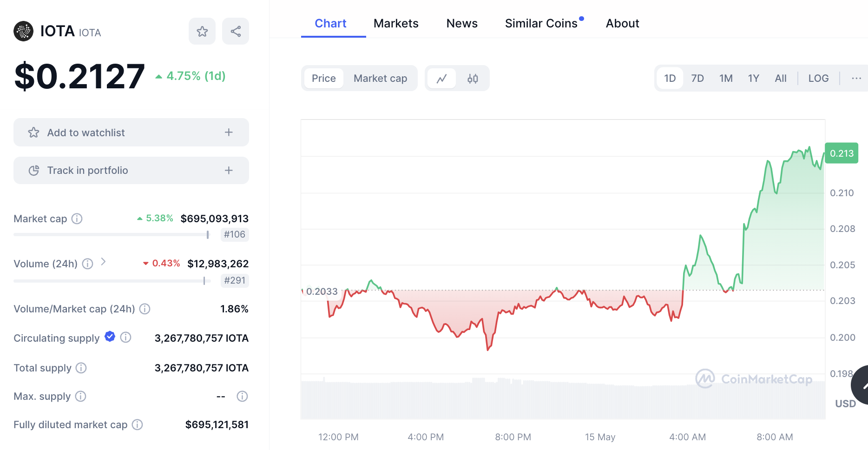
Task: Open the Markets tab
Action: click(x=396, y=23)
